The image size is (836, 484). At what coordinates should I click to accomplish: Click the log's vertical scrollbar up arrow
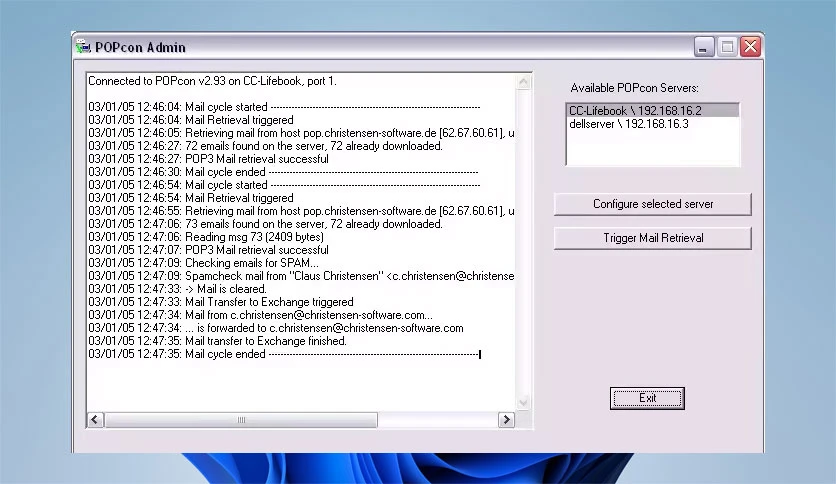(x=524, y=82)
